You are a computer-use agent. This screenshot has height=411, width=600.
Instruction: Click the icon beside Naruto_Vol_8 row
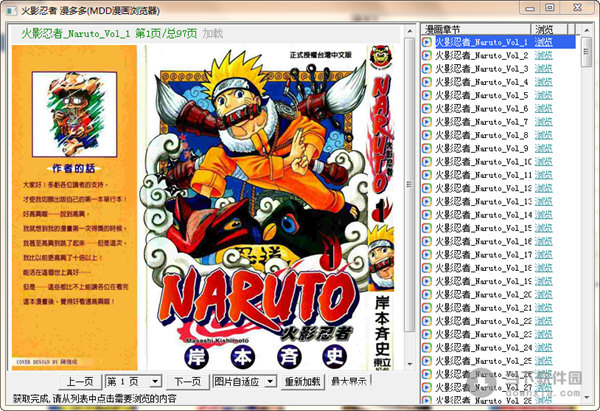click(427, 135)
